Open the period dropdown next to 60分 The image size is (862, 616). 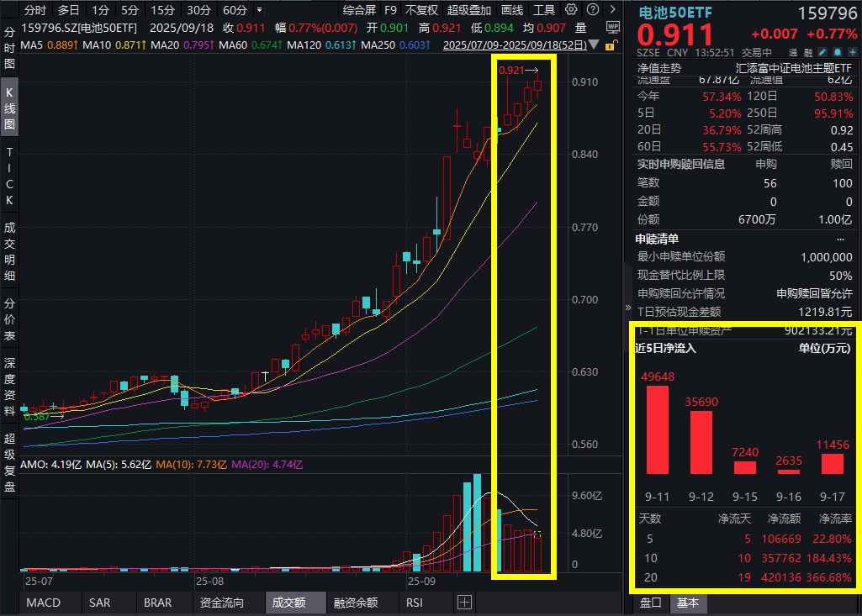261,10
